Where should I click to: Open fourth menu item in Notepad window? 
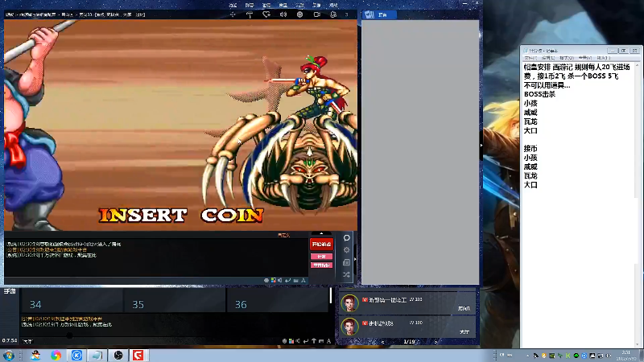(585, 58)
